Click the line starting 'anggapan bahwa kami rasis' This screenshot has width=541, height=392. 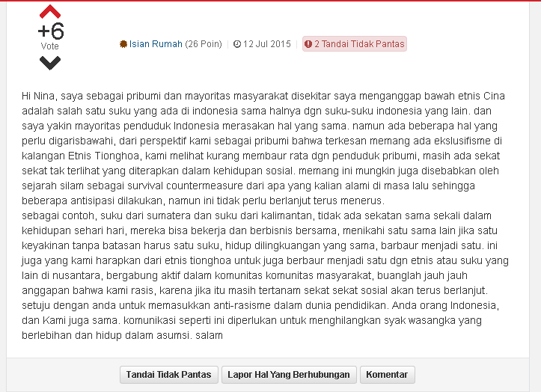pos(255,290)
